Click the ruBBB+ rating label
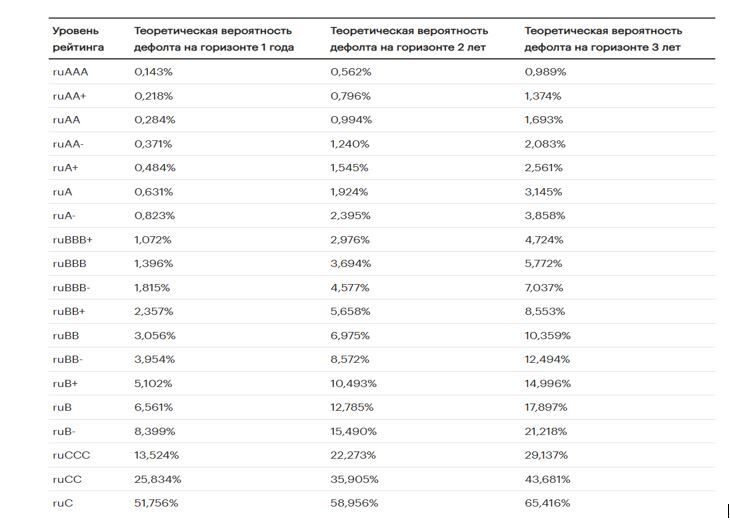Viewport: 730px width, 520px height. point(73,240)
